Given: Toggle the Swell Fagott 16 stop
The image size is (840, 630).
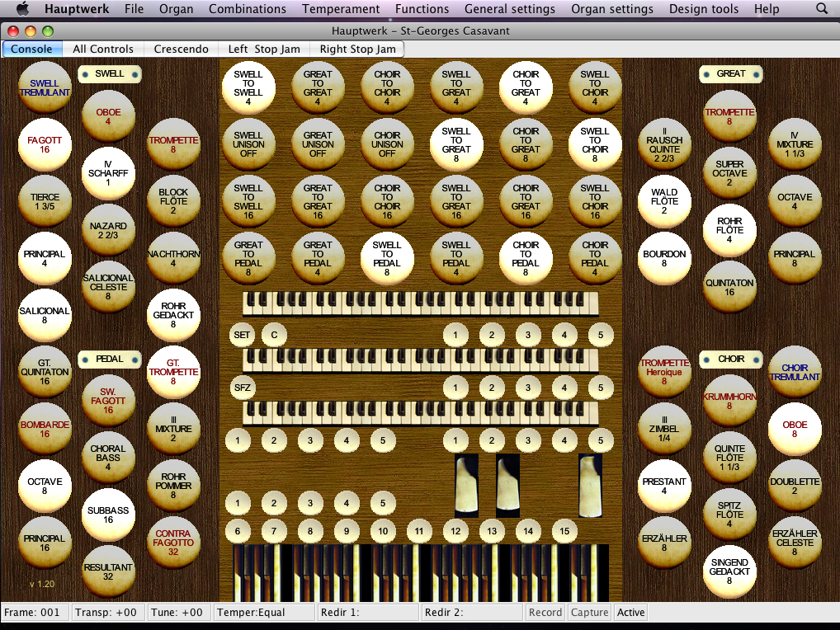Looking at the screenshot, I should tap(45, 144).
